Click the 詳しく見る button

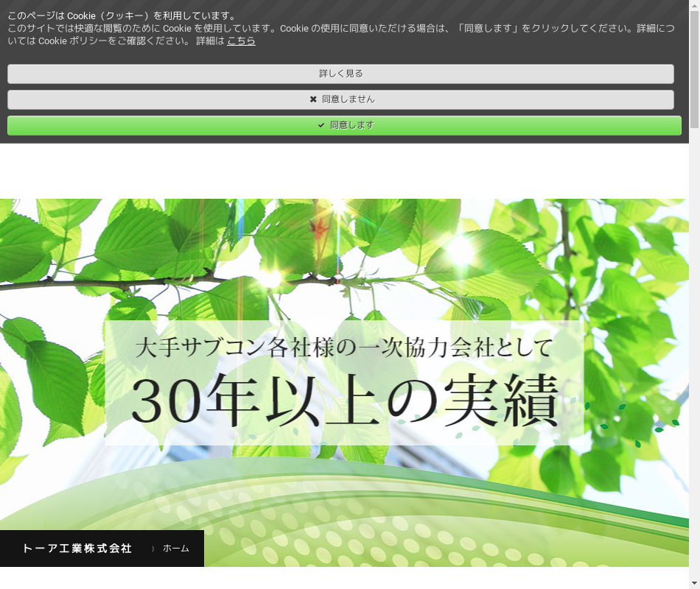tap(340, 74)
